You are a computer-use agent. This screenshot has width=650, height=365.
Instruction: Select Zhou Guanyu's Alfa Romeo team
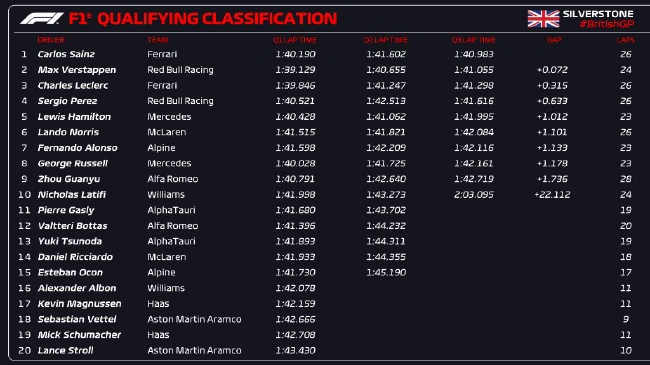[x=172, y=179]
